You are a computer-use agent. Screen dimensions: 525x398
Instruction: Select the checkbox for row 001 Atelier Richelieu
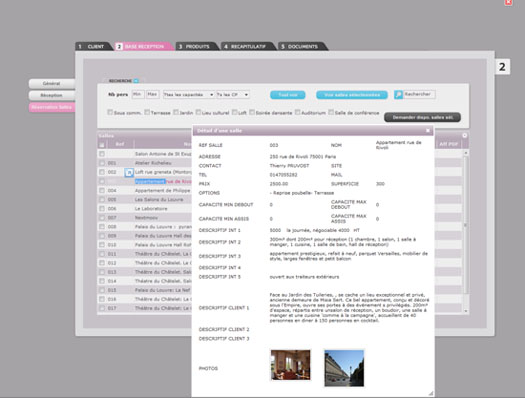click(x=102, y=163)
